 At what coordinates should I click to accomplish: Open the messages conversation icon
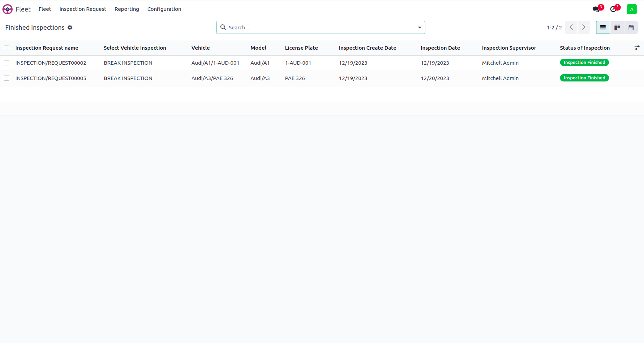tap(596, 9)
